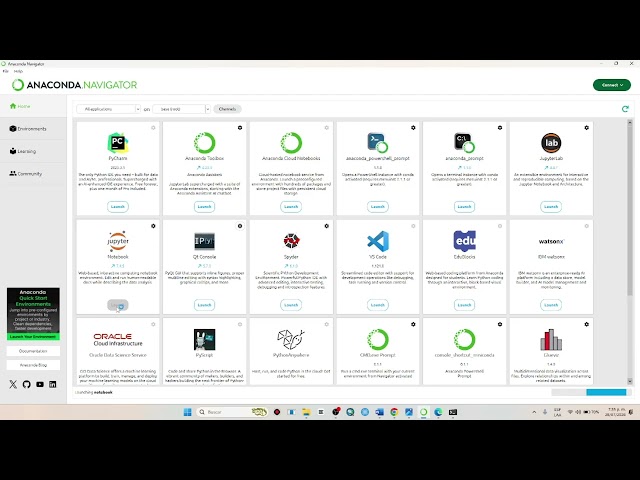Click the VS Code icon
The width and height of the screenshot is (640, 480).
pos(378,241)
